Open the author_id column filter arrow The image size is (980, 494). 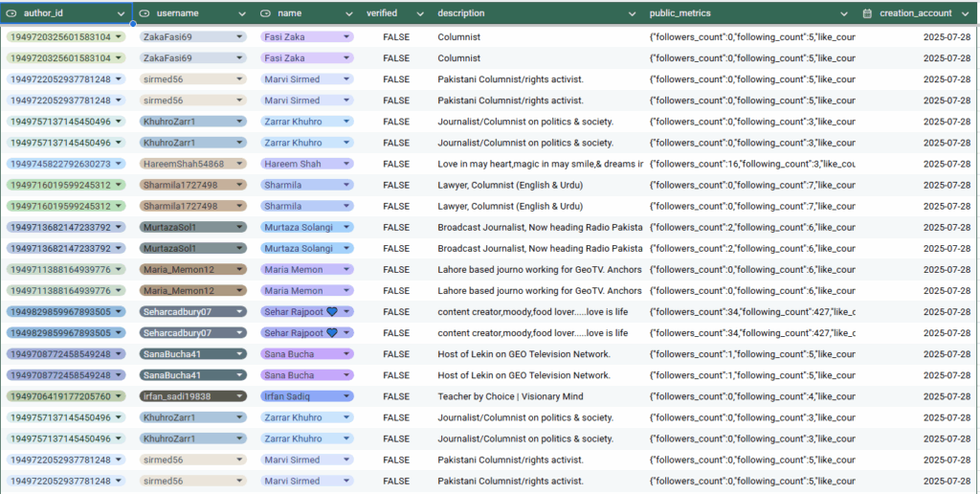click(x=121, y=14)
